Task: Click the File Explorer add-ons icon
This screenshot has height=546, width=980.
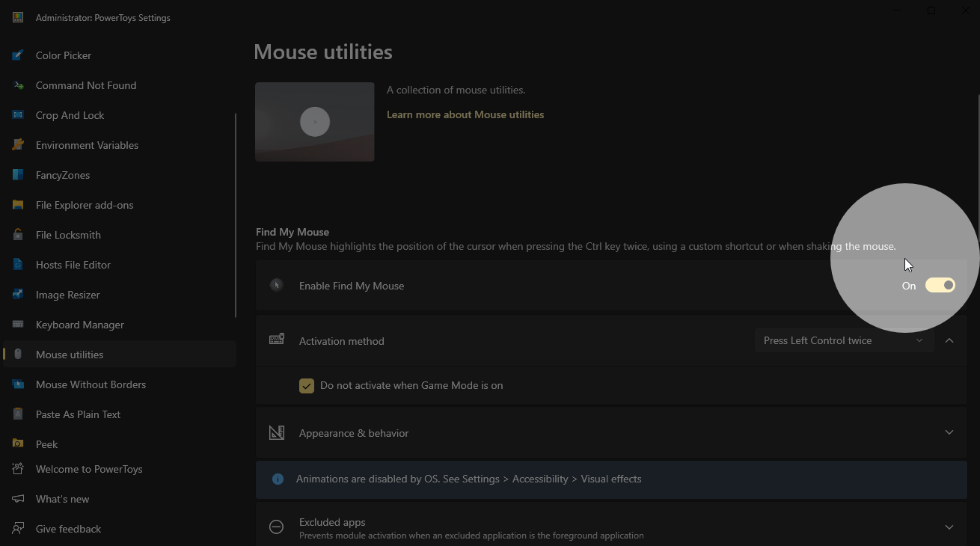Action: tap(18, 205)
